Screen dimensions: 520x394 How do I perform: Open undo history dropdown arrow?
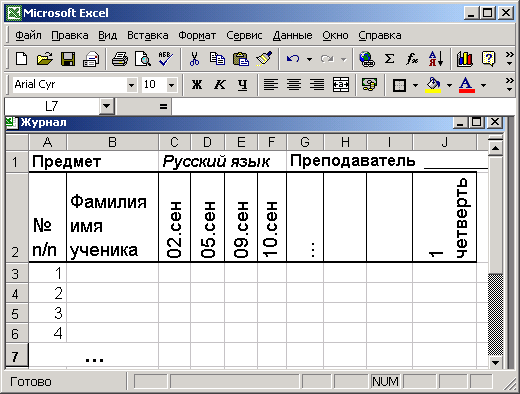309,60
